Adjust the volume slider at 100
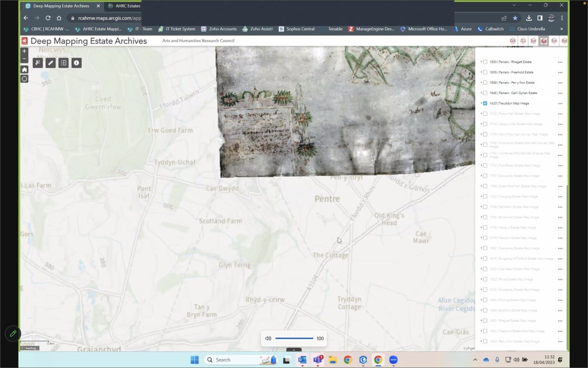The height and width of the screenshot is (368, 588). 294,339
